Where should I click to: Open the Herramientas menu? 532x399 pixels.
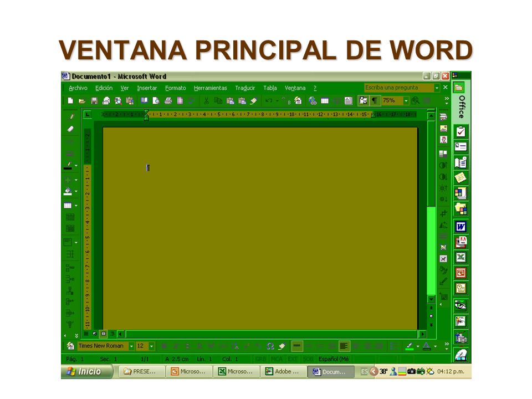(211, 88)
